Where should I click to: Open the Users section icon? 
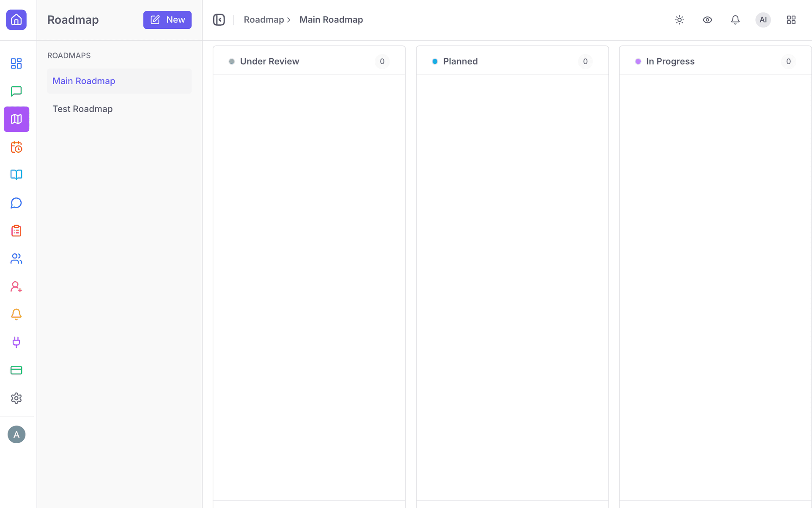[16, 258]
